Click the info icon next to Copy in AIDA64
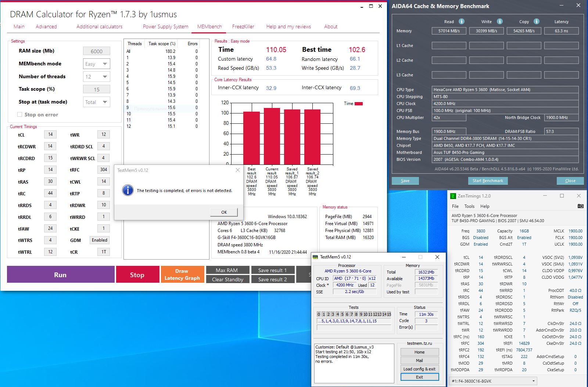Image resolution: width=588 pixels, height=387 pixels. pos(537,21)
